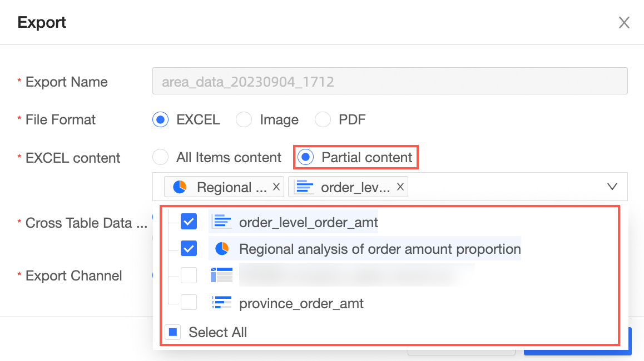Image resolution: width=644 pixels, height=361 pixels.
Task: Collapse the partial content dropdown chevron
Action: coord(612,187)
